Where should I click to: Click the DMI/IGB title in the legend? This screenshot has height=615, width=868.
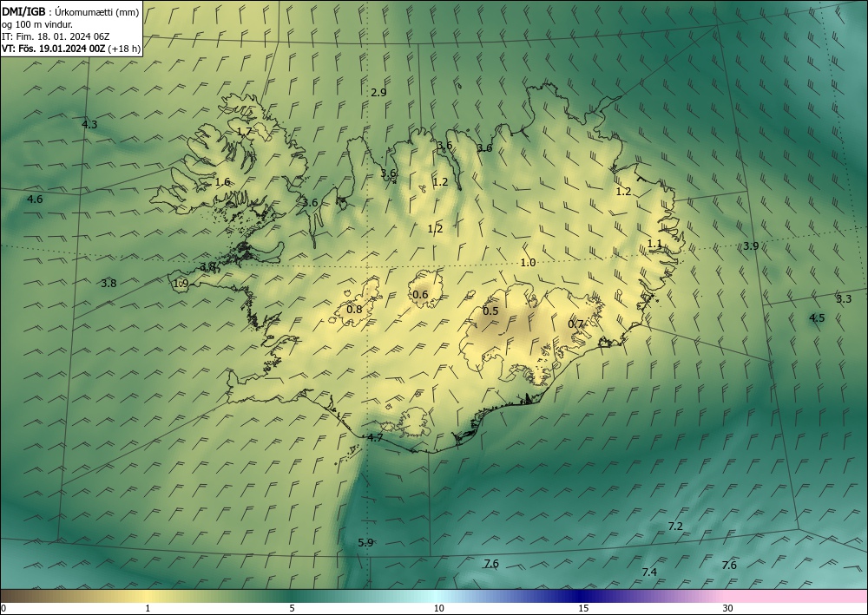click(x=23, y=13)
